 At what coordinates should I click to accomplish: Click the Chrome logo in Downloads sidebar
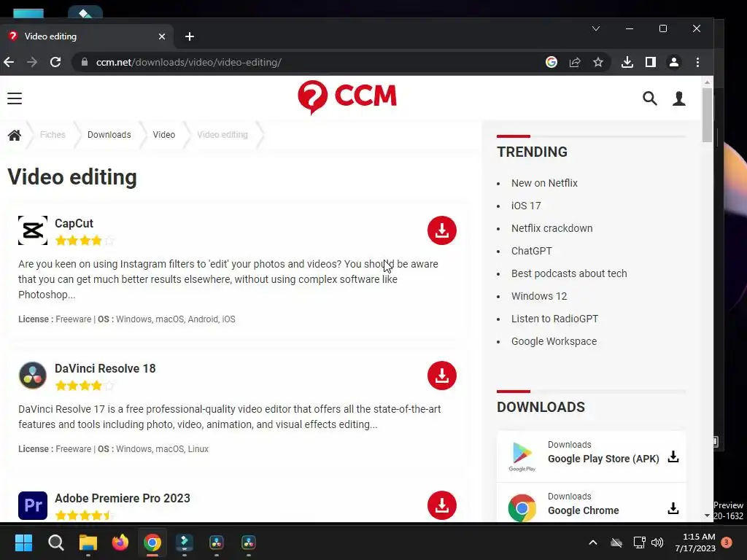[522, 508]
